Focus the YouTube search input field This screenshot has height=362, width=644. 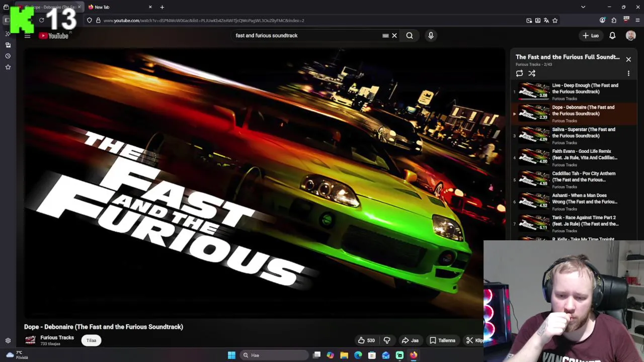307,36
